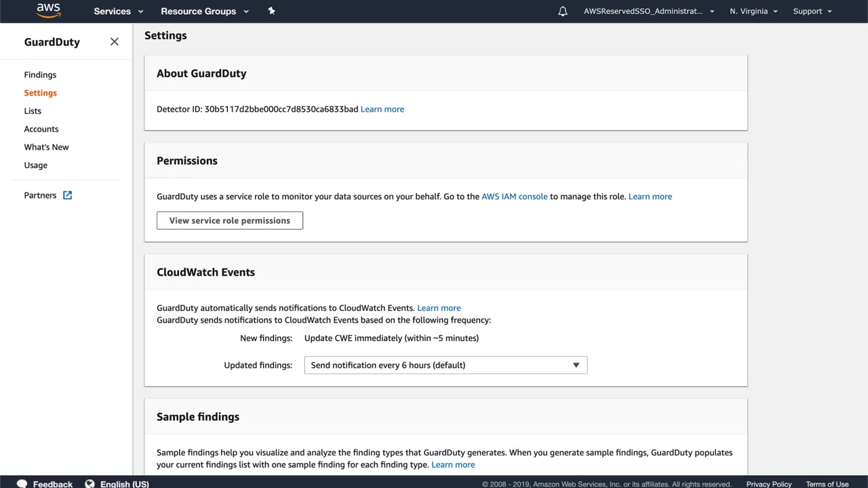Close the GuardDuty side navigation panel
The width and height of the screenshot is (868, 488).
pyautogui.click(x=114, y=41)
